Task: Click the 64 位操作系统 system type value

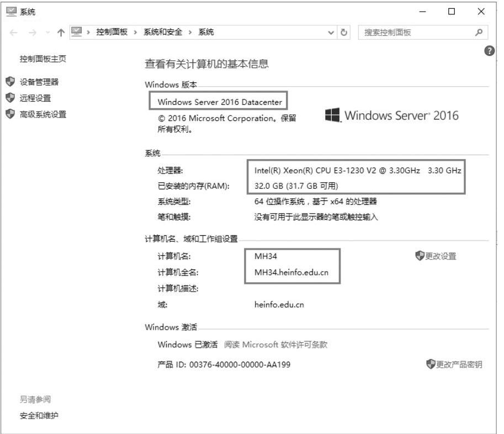Action: tap(315, 202)
